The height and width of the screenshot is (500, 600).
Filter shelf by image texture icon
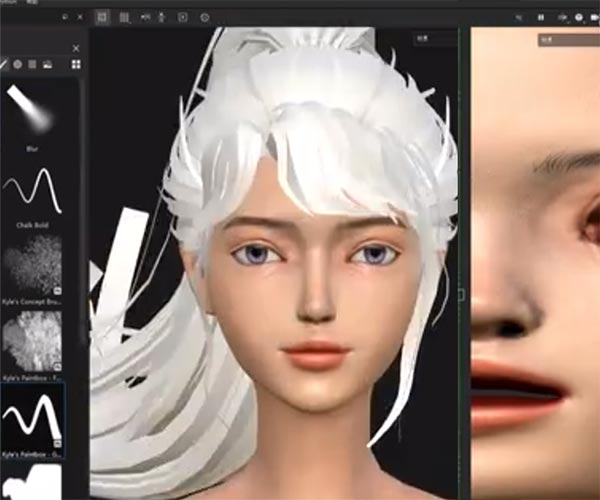click(47, 64)
